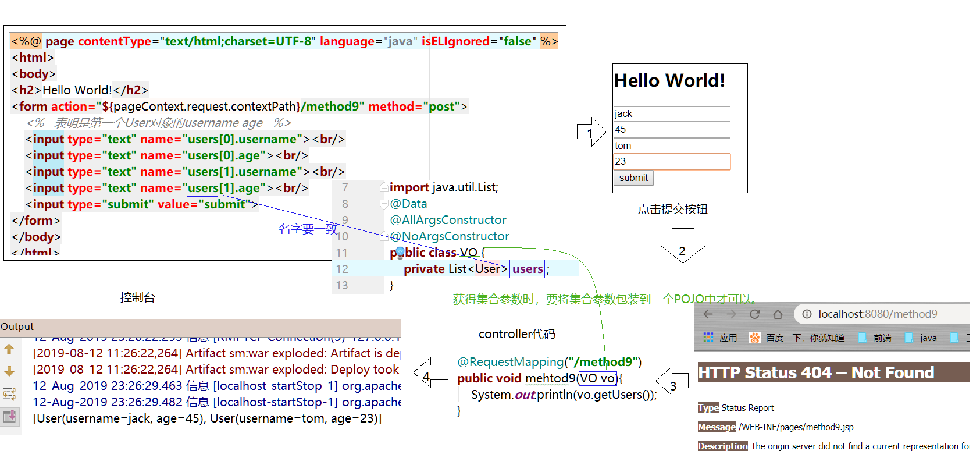The height and width of the screenshot is (472, 980).
Task: Toggle the fold marker on line 10
Action: click(x=384, y=236)
